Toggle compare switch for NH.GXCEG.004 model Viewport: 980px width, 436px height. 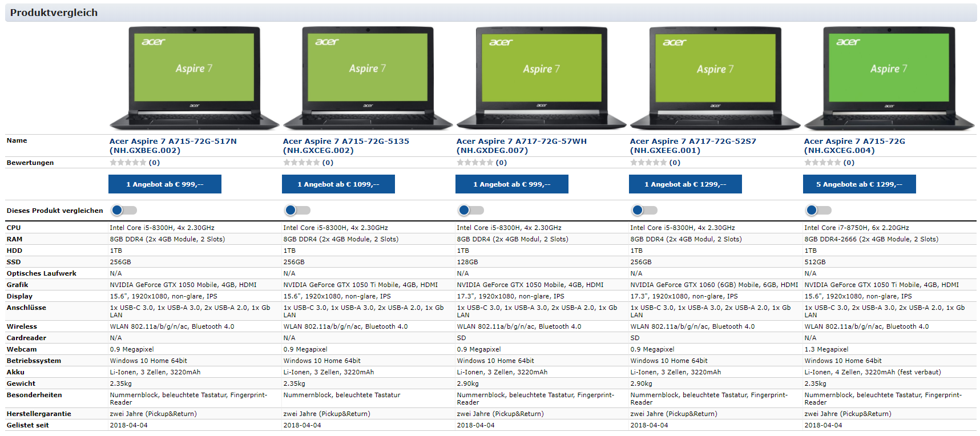[818, 210]
